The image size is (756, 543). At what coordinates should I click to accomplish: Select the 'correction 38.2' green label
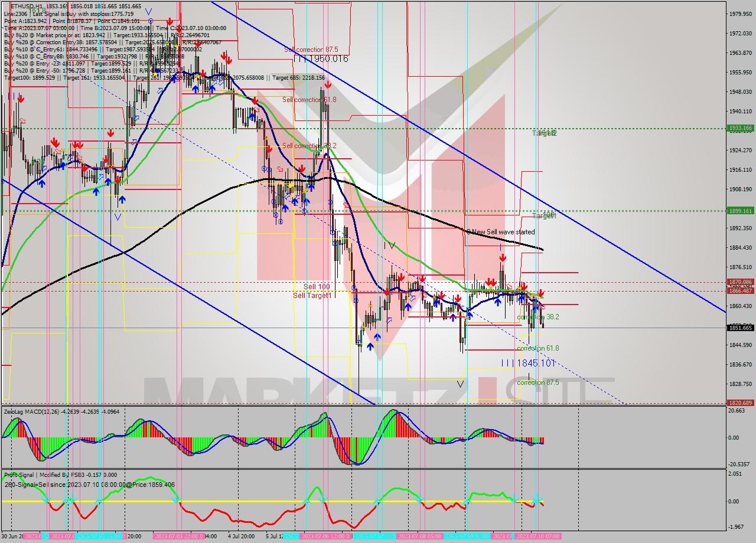[537, 317]
